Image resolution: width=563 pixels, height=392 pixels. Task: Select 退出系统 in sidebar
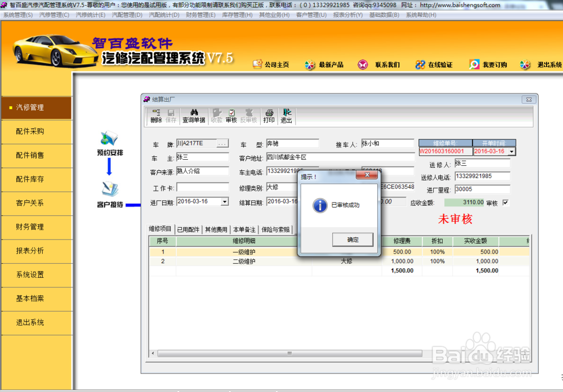(x=36, y=323)
